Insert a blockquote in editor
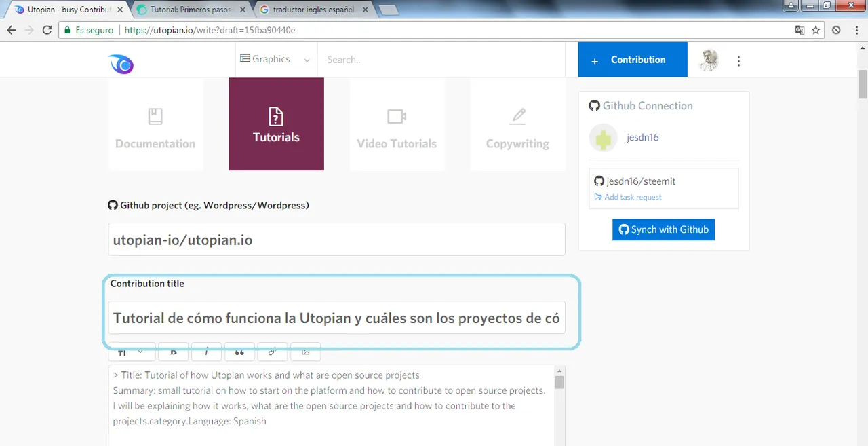This screenshot has width=868, height=446. [239, 352]
